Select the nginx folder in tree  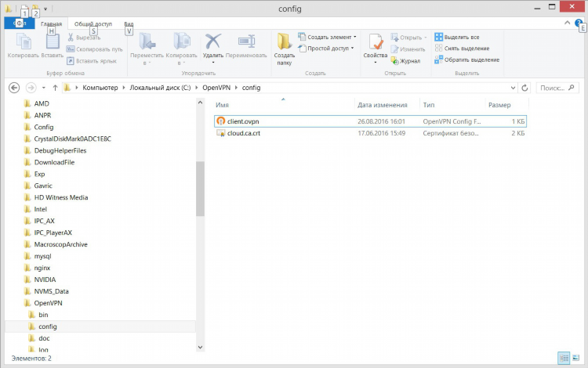click(42, 268)
